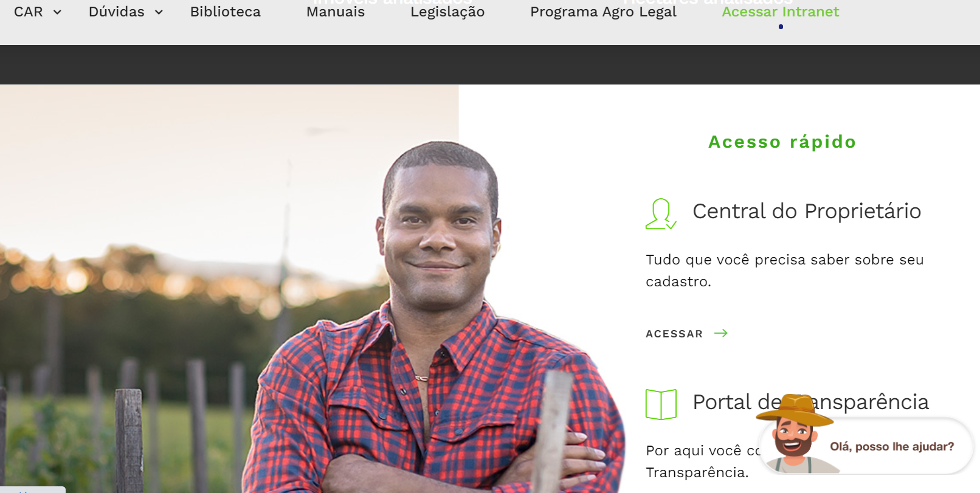Open Programa Agro Legal page
This screenshot has width=980, height=493.
(603, 12)
